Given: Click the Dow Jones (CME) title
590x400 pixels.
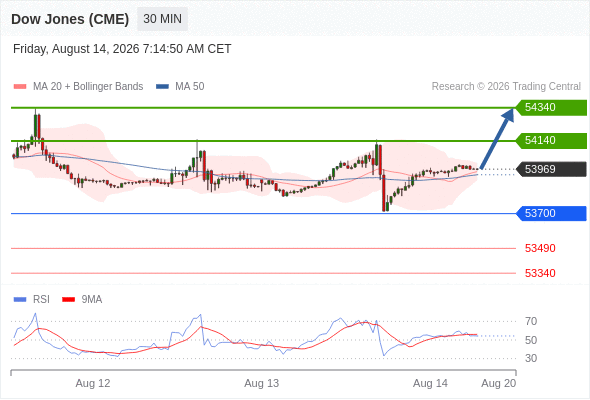Looking at the screenshot, I should [70, 19].
